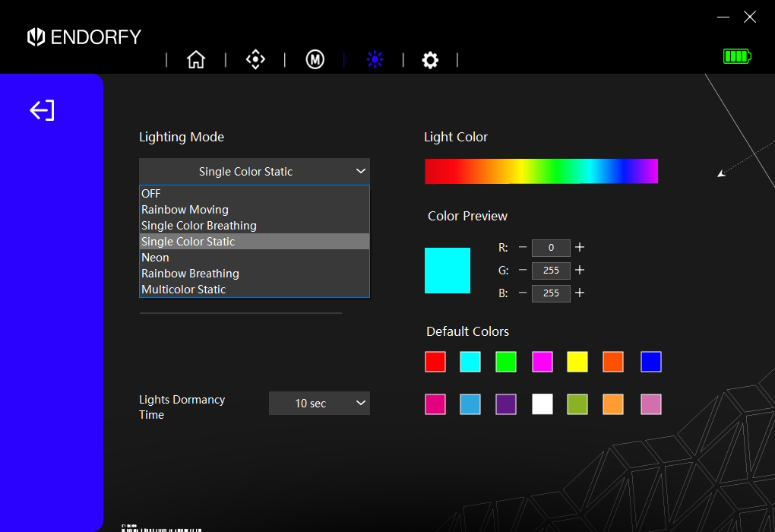Collapse the Lighting Mode dropdown
The width and height of the screenshot is (775, 532).
(254, 171)
